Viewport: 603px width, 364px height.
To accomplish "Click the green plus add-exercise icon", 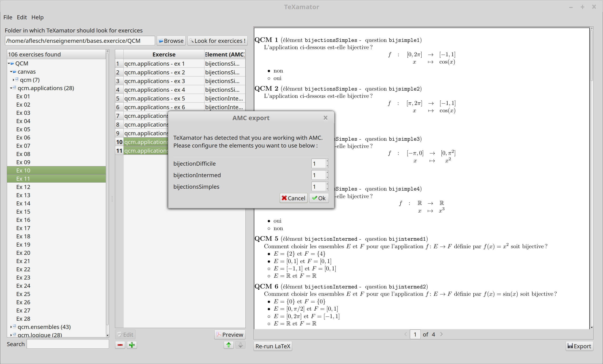I will point(132,345).
